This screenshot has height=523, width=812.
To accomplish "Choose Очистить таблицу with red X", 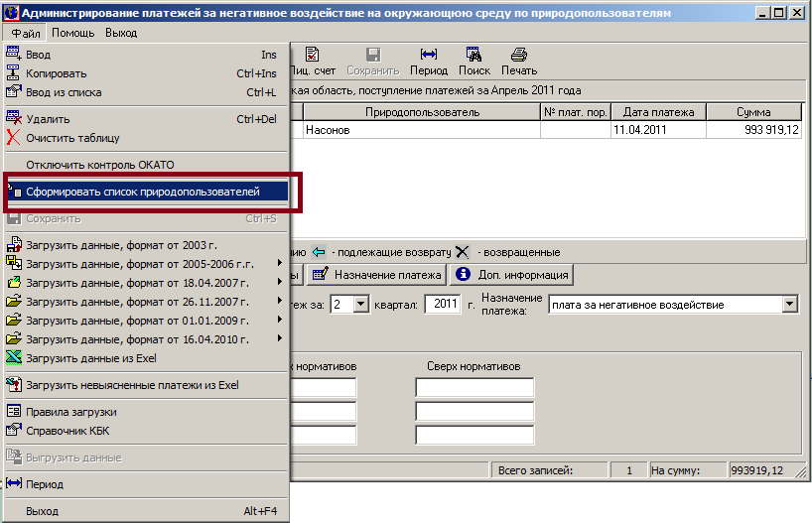I will click(x=72, y=138).
